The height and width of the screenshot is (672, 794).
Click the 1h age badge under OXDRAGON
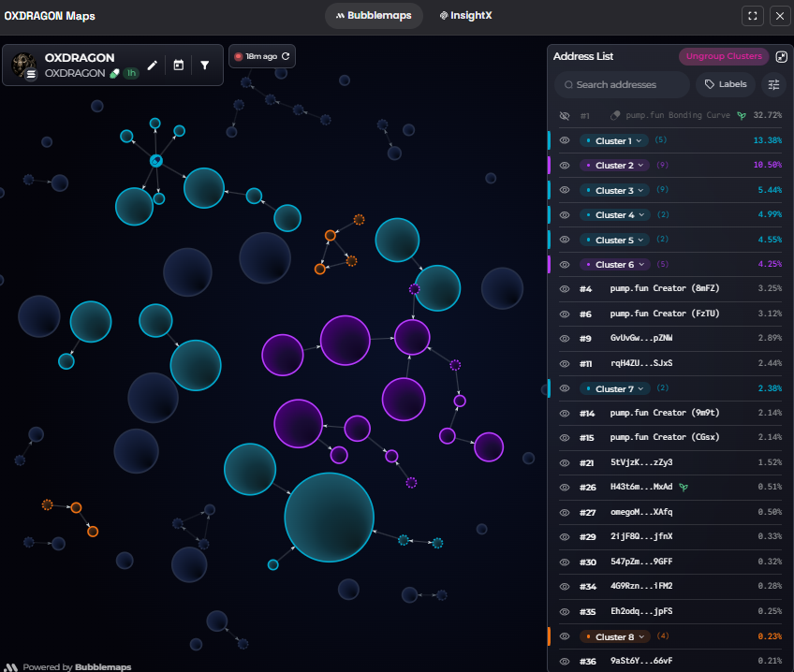coord(131,73)
